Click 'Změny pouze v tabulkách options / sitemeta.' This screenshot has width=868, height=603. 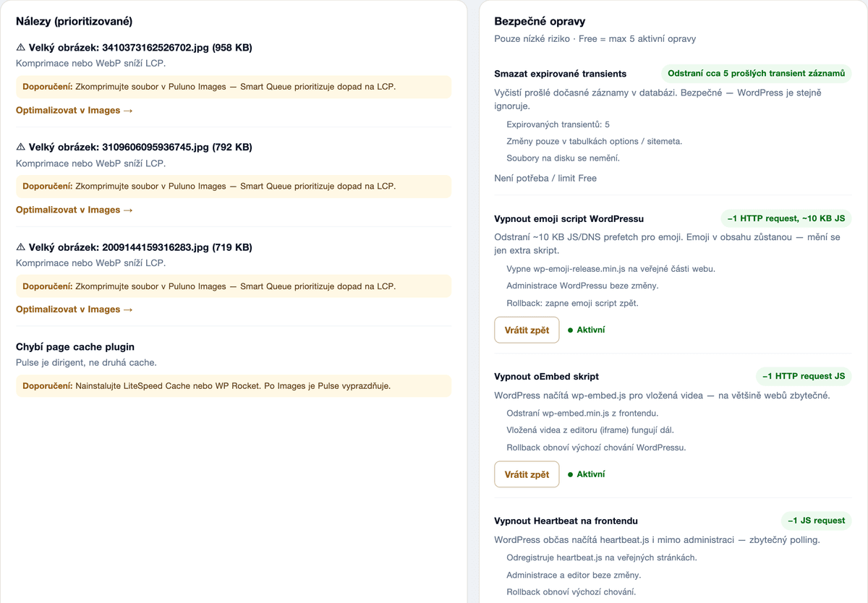[595, 141]
